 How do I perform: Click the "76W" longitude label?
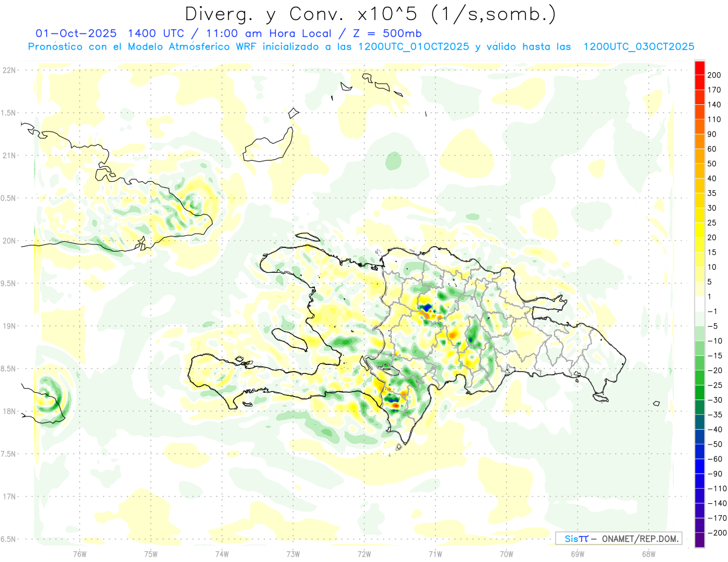[79, 554]
